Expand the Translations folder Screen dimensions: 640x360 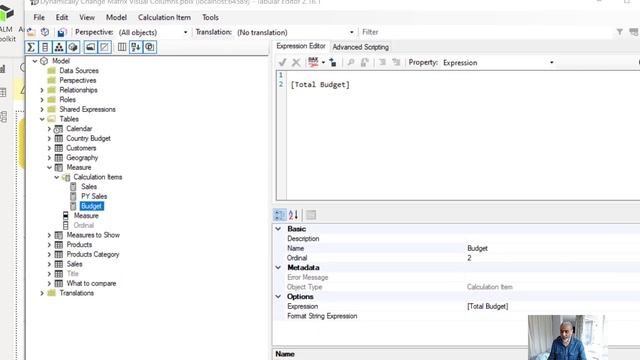click(x=42, y=293)
